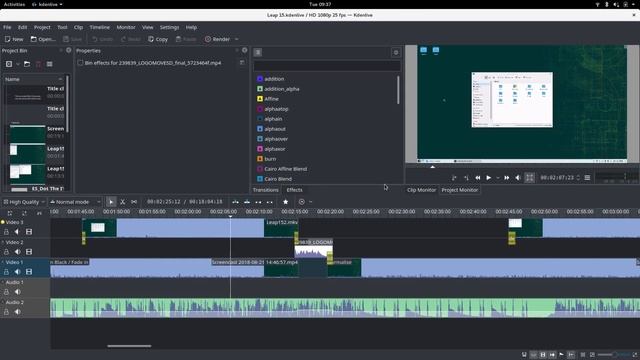Image resolution: width=640 pixels, height=360 pixels.
Task: Lock the Audio 2 track
Action: [x=6, y=312]
